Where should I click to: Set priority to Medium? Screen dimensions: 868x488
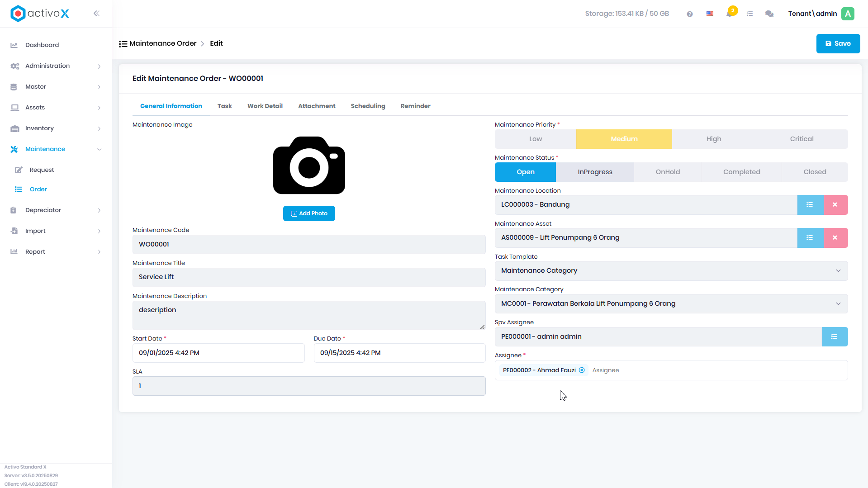click(624, 139)
